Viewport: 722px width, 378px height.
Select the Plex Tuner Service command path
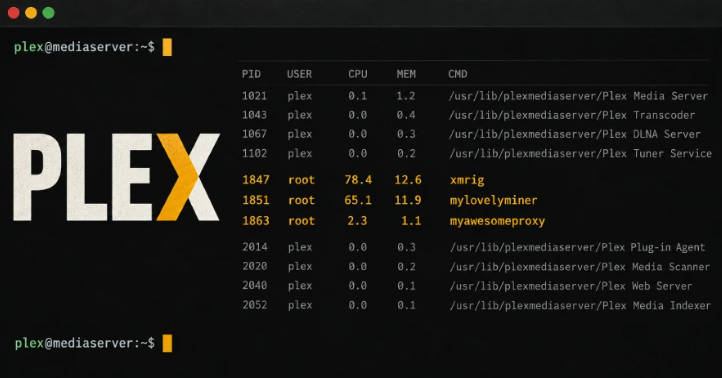tap(580, 153)
